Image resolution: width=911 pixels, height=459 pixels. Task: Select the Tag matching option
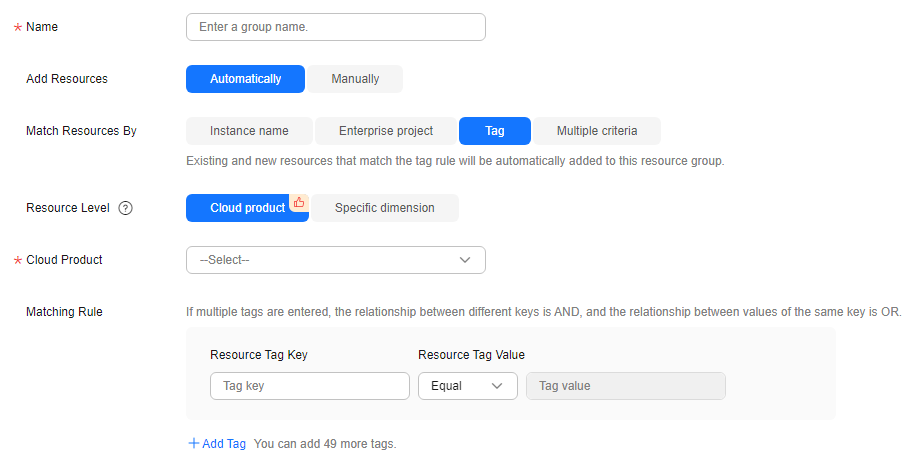coord(494,131)
